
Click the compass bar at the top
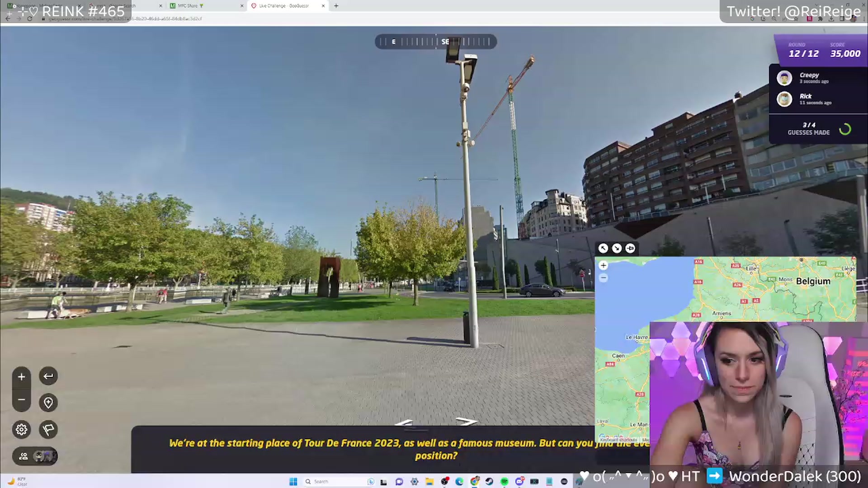[436, 42]
